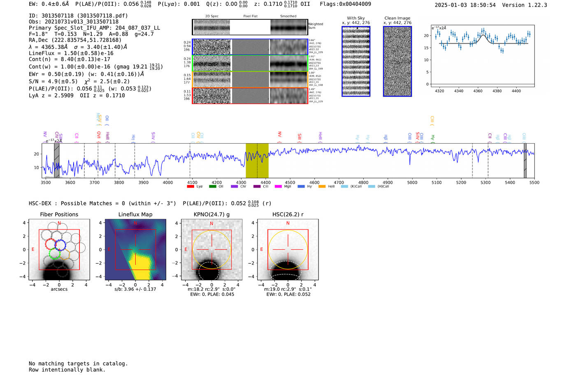Select the orange fiber circle in Fiber Positions
576x392 pixels.
(x=64, y=255)
